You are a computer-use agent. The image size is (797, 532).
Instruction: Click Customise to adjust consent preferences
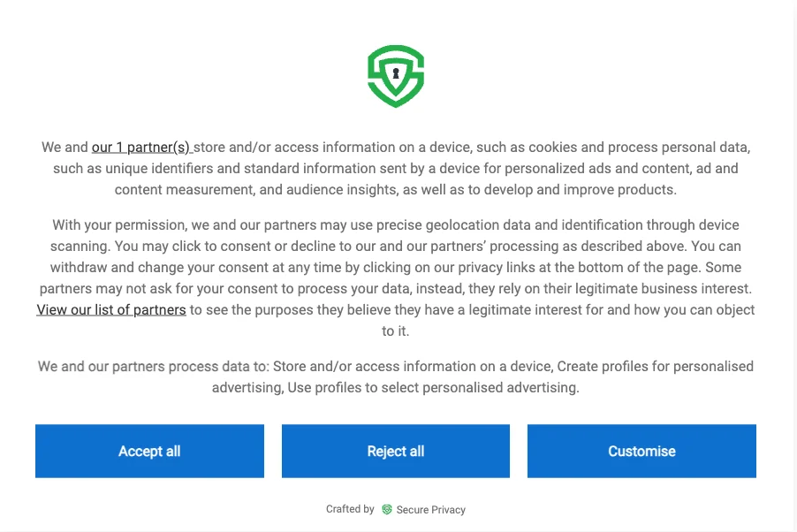(641, 451)
